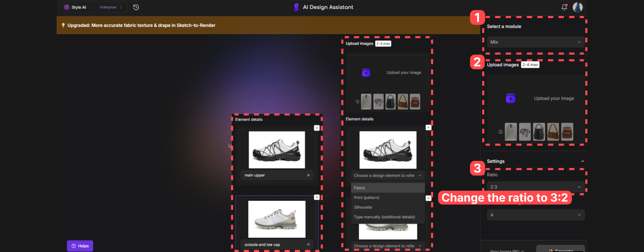Viewport: 644px width, 252px height.
Task: Click the info icon beside the right sidebar sample thumbnails
Action: (500, 132)
